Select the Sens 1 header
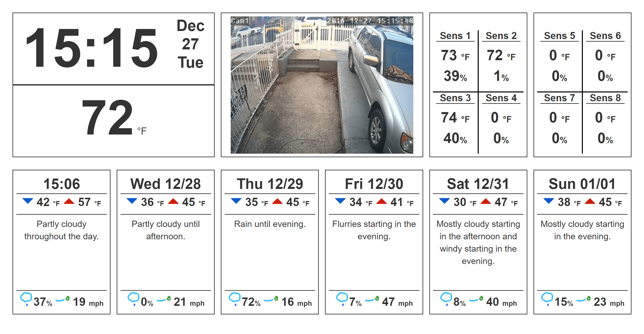The width and height of the screenshot is (644, 334). point(455,36)
